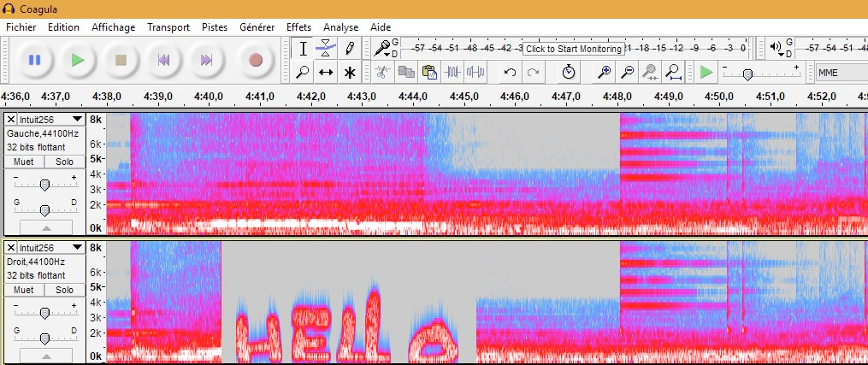This screenshot has height=365, width=868.
Task: Click timeline ruler at 4:40,0
Action: pos(209,97)
